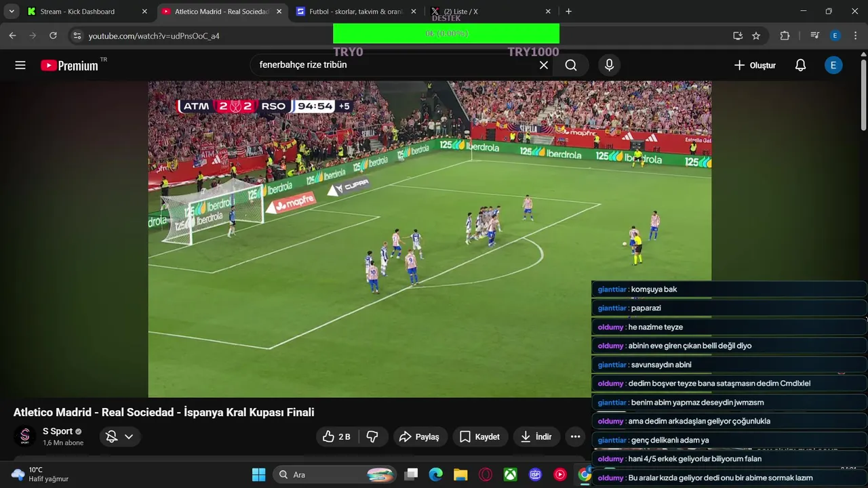Click chat message "genç delikanlı adam ya"
This screenshot has width=868, height=488.
(670, 440)
